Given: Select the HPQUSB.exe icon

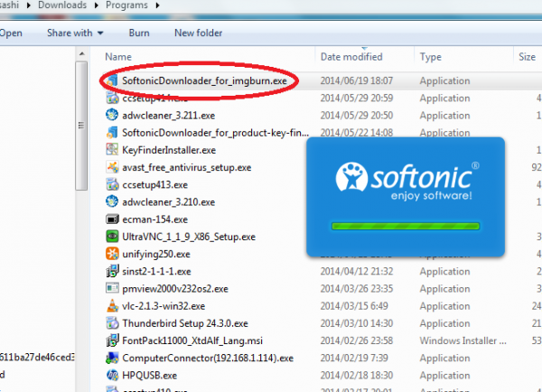Looking at the screenshot, I should pyautogui.click(x=112, y=375).
